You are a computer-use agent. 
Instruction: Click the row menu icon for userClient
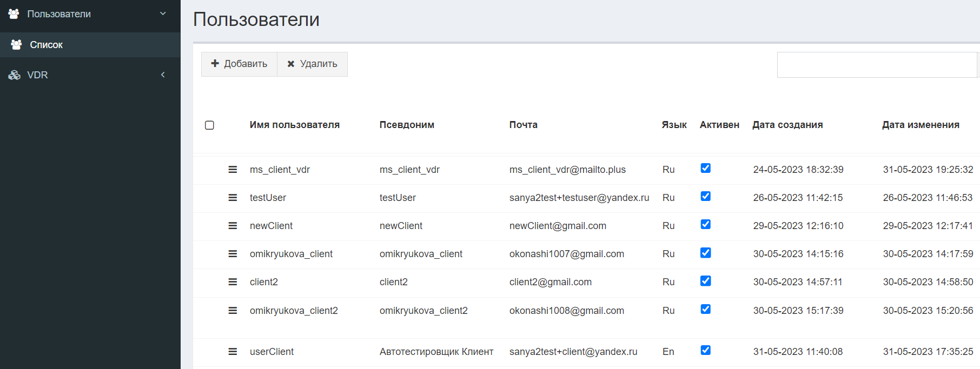pyautogui.click(x=233, y=352)
